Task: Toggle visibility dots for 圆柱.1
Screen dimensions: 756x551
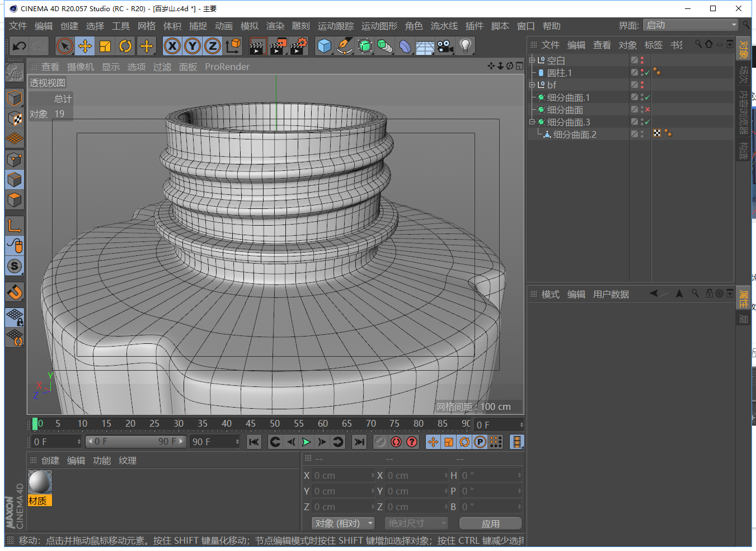Action: [642, 72]
